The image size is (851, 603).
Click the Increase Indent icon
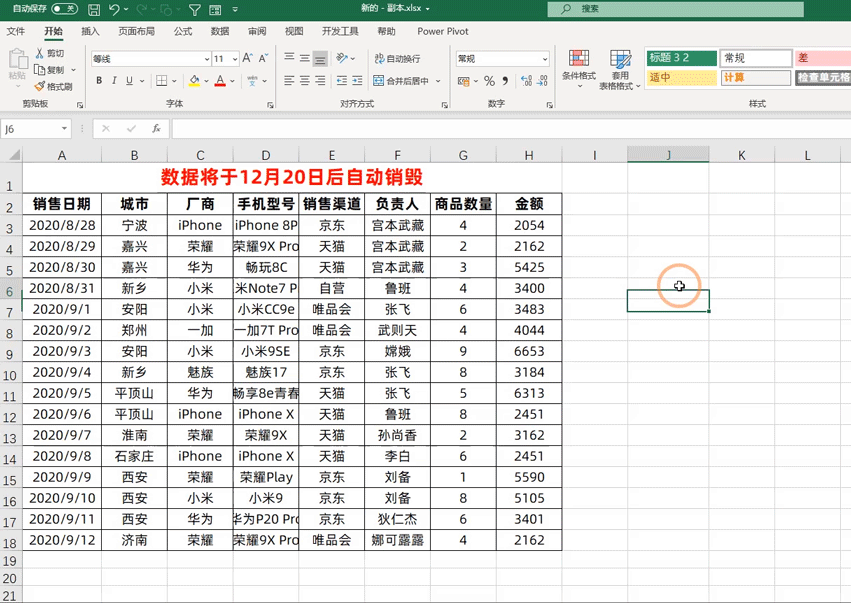click(x=357, y=81)
